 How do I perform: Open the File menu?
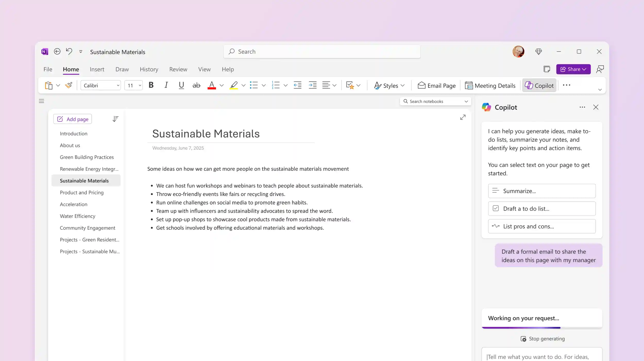pyautogui.click(x=48, y=69)
